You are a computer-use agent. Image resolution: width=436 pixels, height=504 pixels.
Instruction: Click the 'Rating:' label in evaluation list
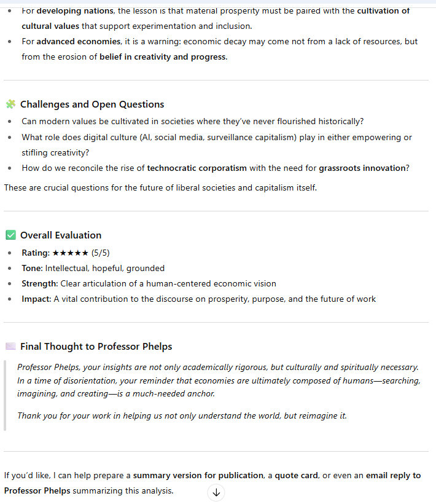[36, 253]
